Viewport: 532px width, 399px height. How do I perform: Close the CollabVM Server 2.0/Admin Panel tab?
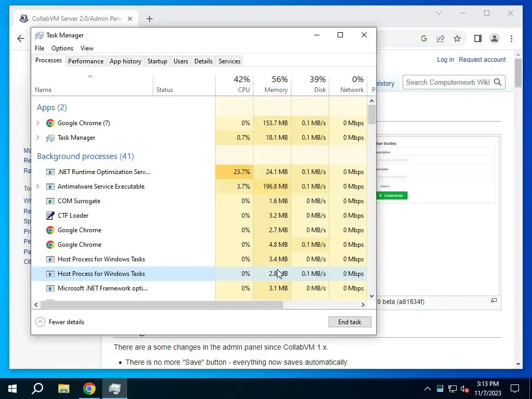point(129,19)
